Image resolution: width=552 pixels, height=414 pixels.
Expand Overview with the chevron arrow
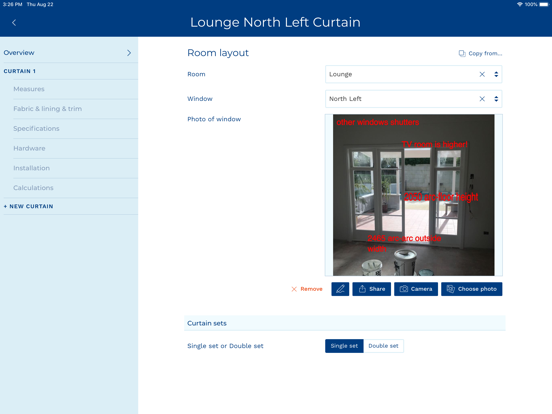[x=129, y=53]
